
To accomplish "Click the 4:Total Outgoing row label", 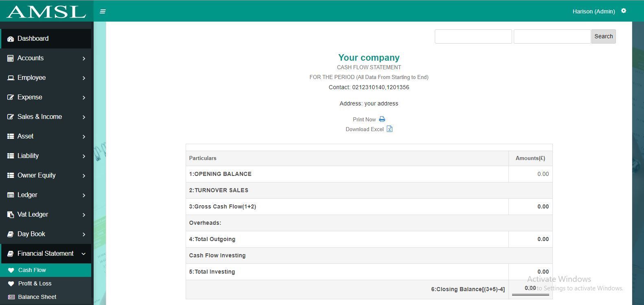I will tap(212, 239).
